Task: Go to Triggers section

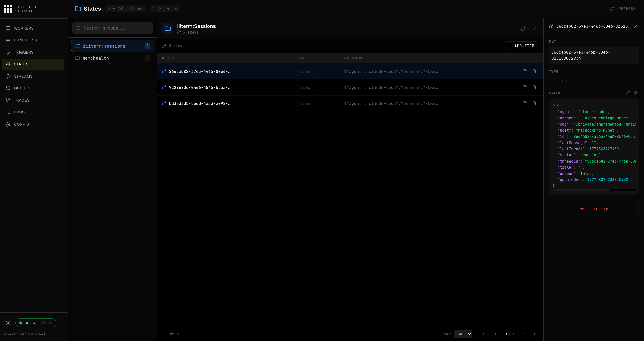Action: [33, 52]
